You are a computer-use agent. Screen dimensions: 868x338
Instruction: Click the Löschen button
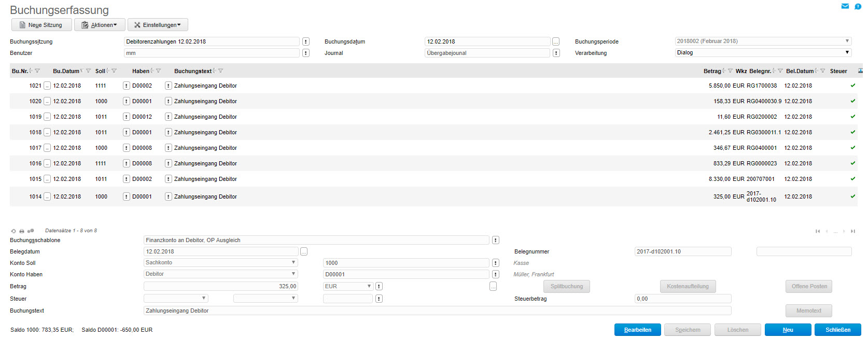(738, 330)
